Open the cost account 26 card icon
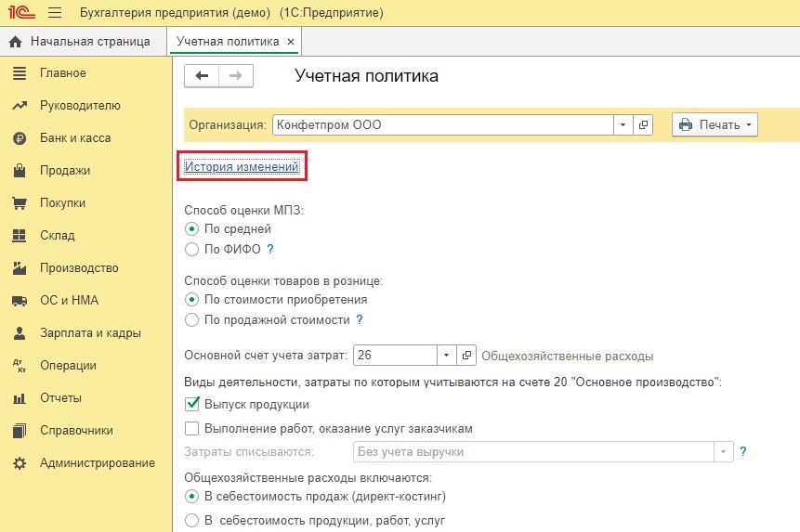Screen dimensions: 800x532 tap(467, 356)
